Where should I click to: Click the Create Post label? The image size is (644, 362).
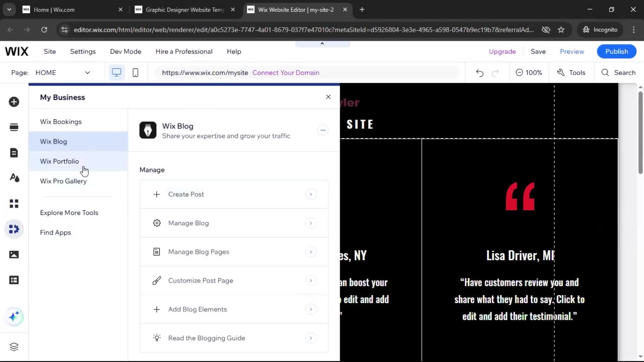tap(186, 194)
